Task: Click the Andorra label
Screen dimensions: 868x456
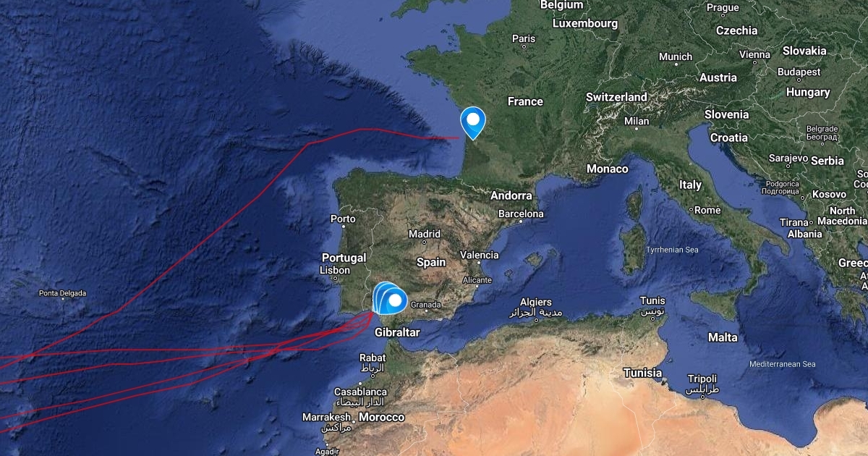Action: click(x=511, y=195)
